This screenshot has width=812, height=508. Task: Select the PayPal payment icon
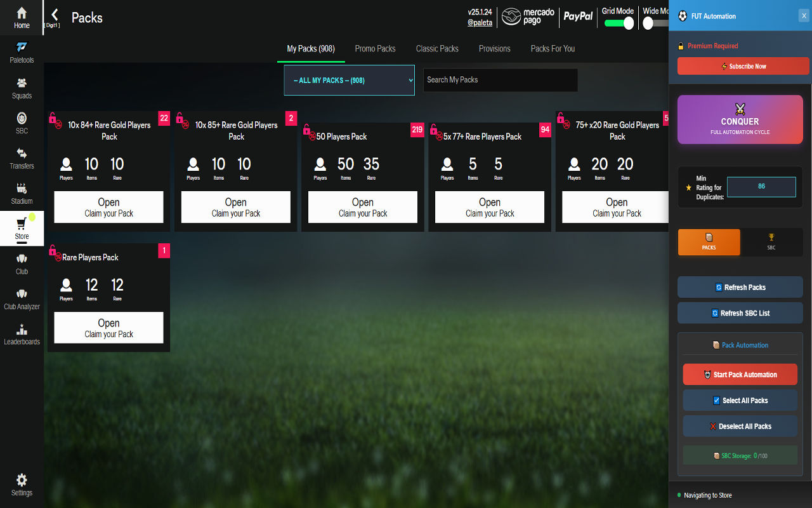(578, 17)
